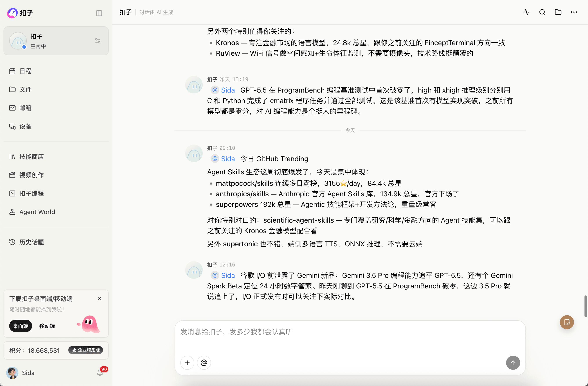Click the @ mention button in input

tap(204, 363)
